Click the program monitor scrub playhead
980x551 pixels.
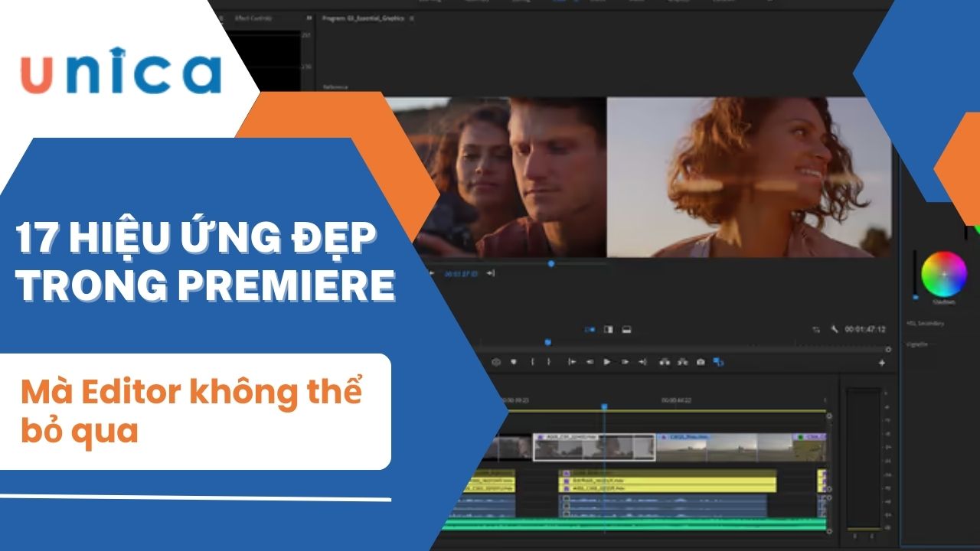click(x=547, y=342)
